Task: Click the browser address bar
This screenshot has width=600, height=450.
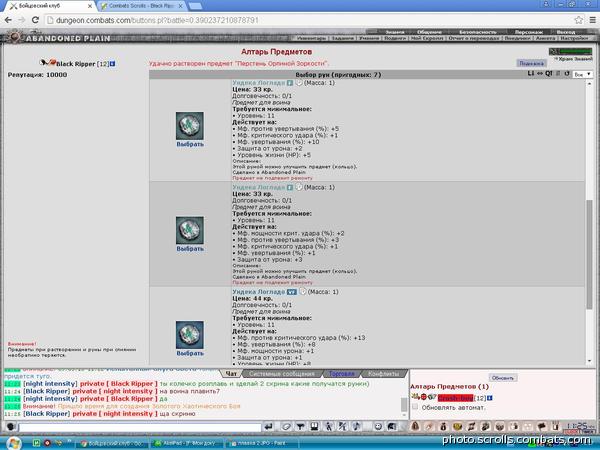Action: click(x=308, y=20)
